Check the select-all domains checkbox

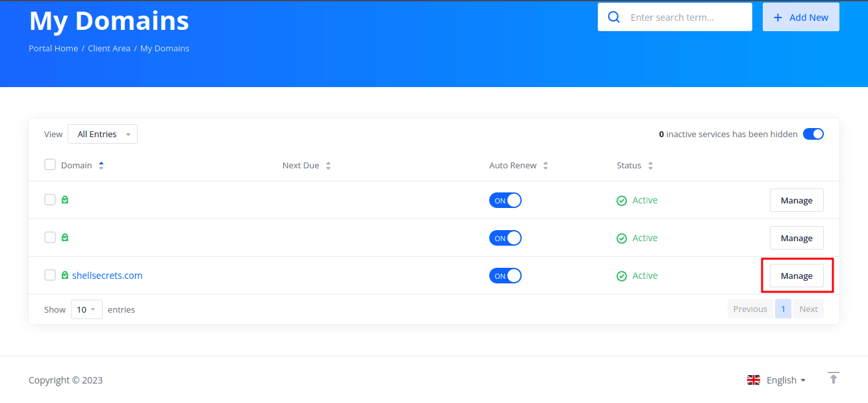50,164
